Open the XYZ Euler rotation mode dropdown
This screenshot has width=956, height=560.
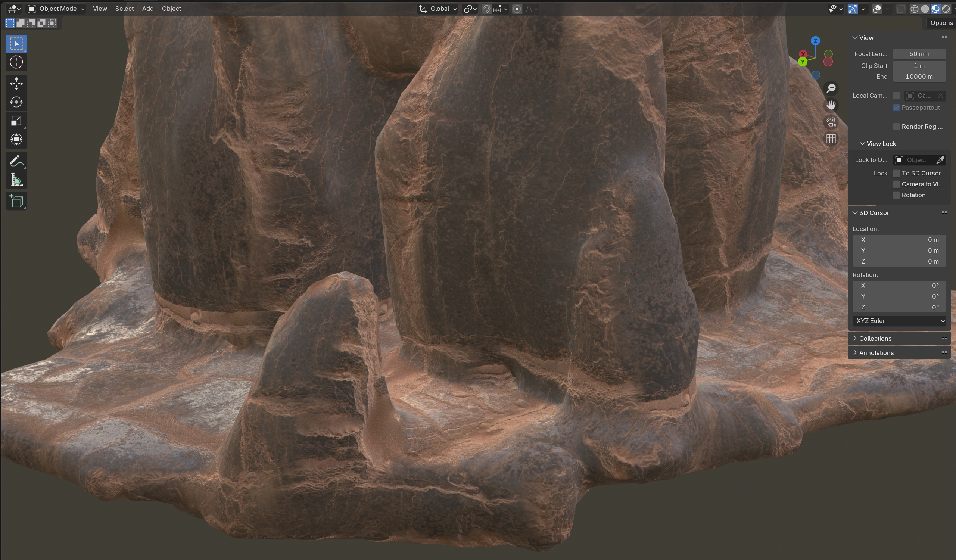pyautogui.click(x=899, y=321)
